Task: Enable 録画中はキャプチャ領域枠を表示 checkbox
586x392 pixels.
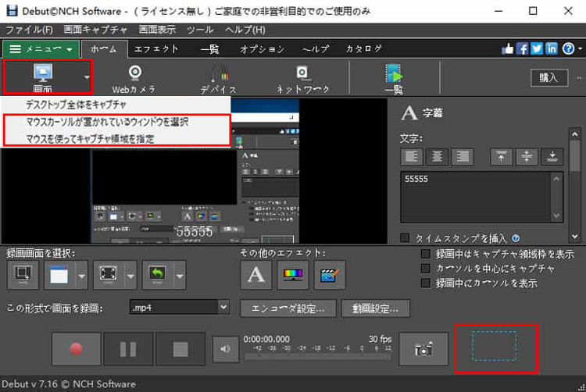Action: click(425, 254)
